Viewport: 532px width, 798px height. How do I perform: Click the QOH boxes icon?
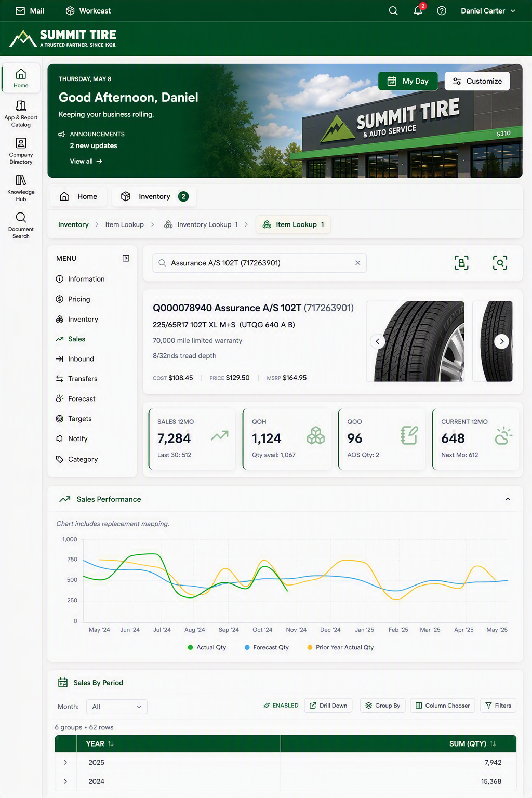(x=315, y=435)
